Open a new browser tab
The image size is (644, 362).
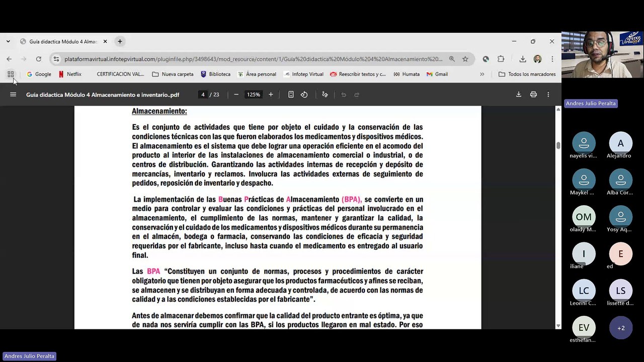coord(120,41)
